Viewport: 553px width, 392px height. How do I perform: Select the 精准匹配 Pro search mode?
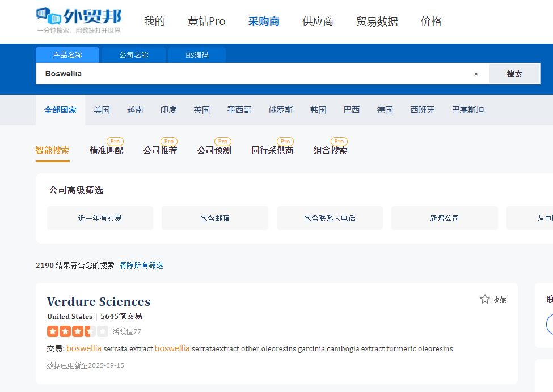pyautogui.click(x=106, y=150)
